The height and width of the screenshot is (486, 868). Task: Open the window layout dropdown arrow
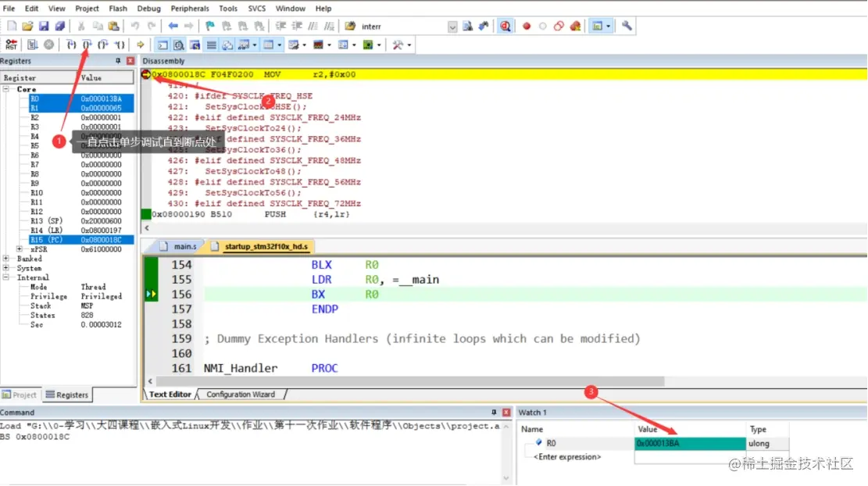(x=608, y=26)
